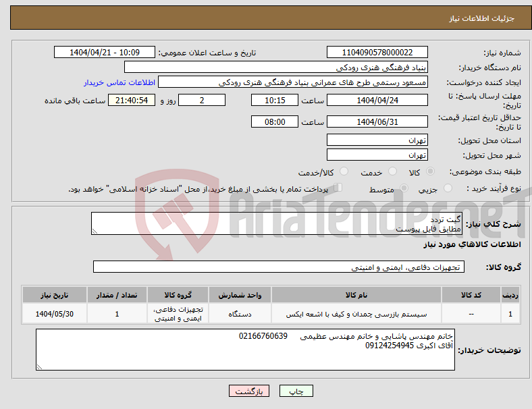Click the announcement date field 1404/04/21 - 10:09
The width and height of the screenshot is (532, 409).
[105, 53]
